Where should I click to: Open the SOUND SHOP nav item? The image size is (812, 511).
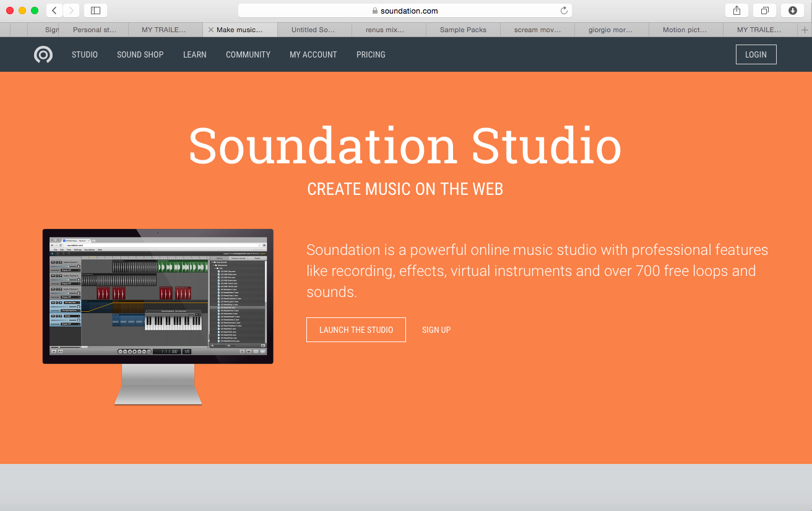coord(140,54)
